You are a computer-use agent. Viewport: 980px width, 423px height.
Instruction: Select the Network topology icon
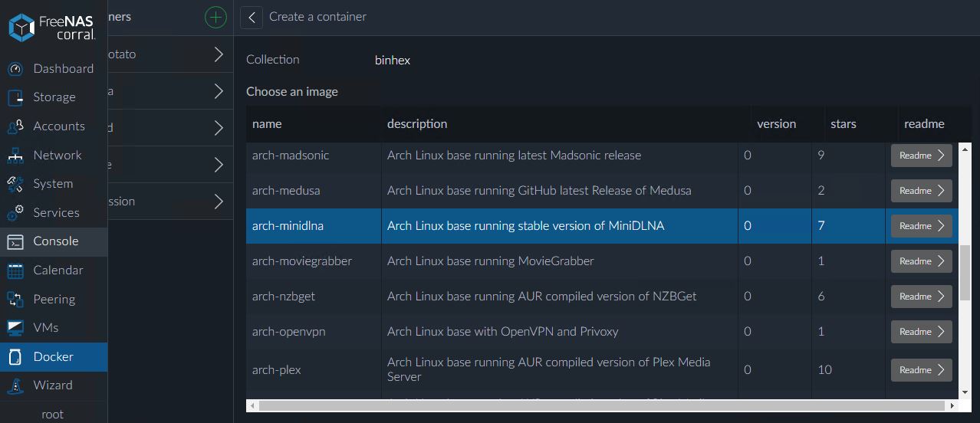point(15,156)
